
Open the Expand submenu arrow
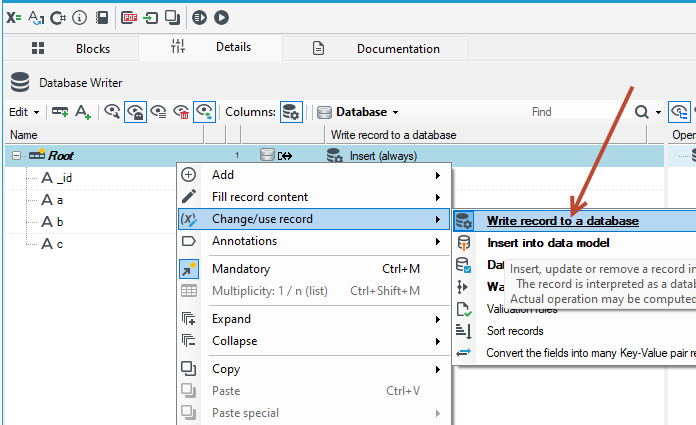(x=438, y=319)
